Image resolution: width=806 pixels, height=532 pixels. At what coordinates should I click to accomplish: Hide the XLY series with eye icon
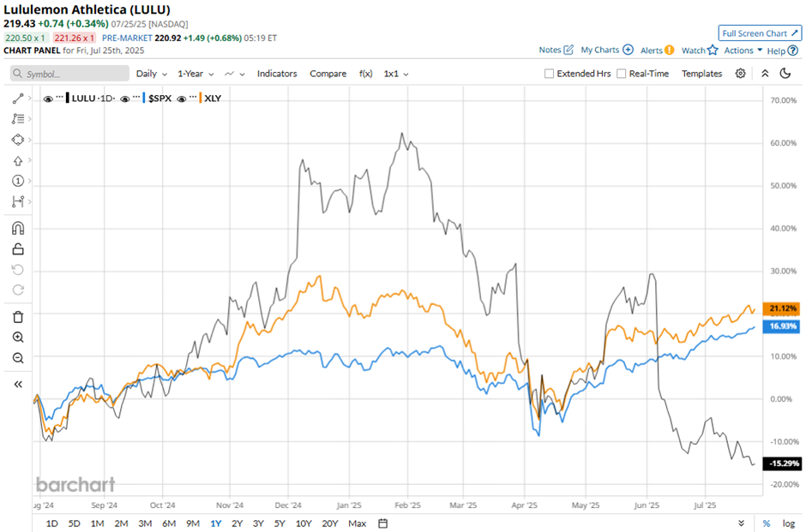click(181, 99)
